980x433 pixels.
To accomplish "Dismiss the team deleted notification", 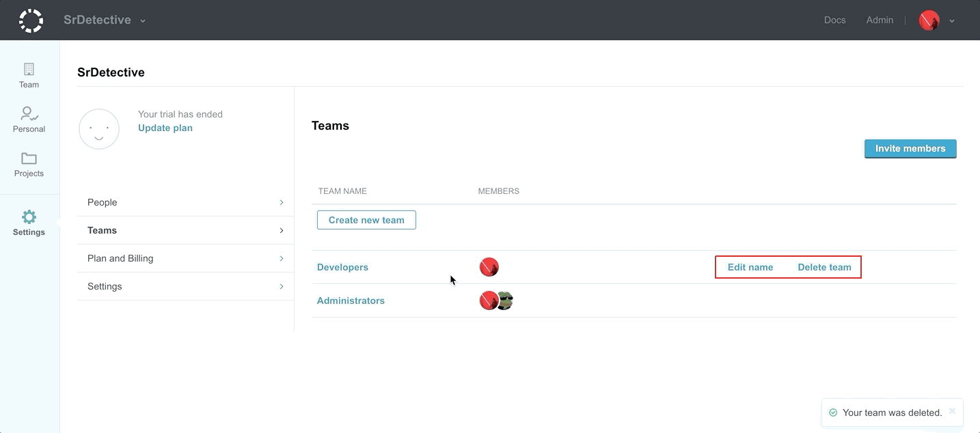I will coord(952,411).
